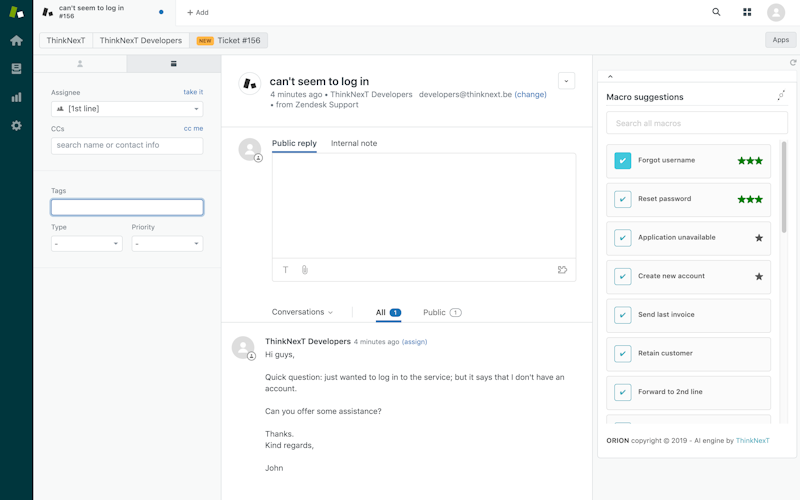800x500 pixels.
Task: Expand the Conversations filter dropdown
Action: coord(302,312)
